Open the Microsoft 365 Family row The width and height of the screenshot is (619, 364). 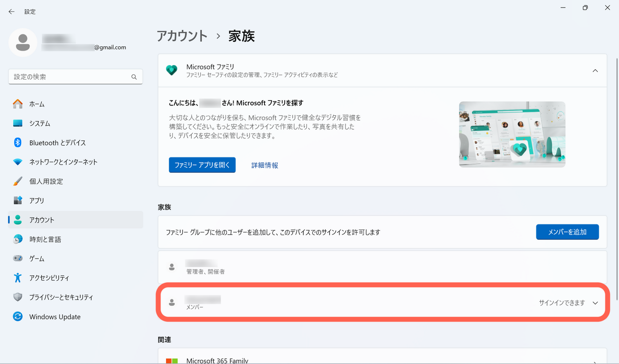[x=382, y=356]
